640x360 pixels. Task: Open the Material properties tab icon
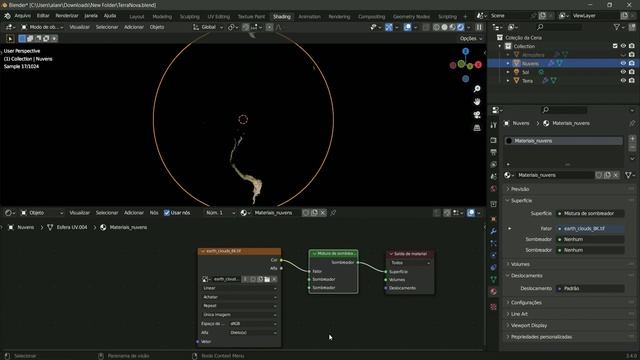tap(493, 292)
